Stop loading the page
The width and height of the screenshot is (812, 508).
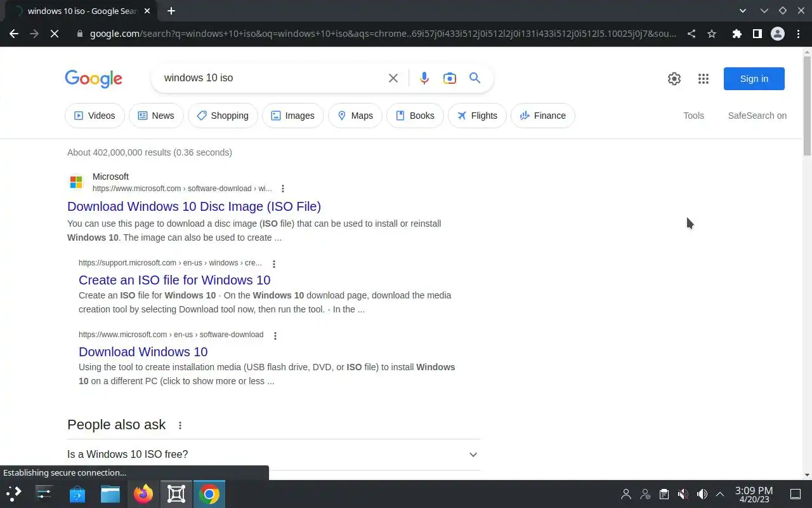point(55,34)
